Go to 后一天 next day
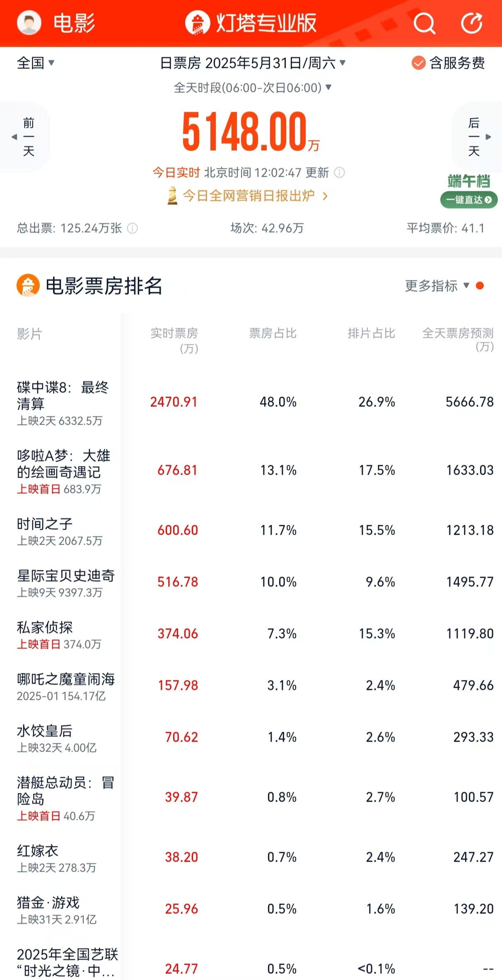 coord(477,137)
